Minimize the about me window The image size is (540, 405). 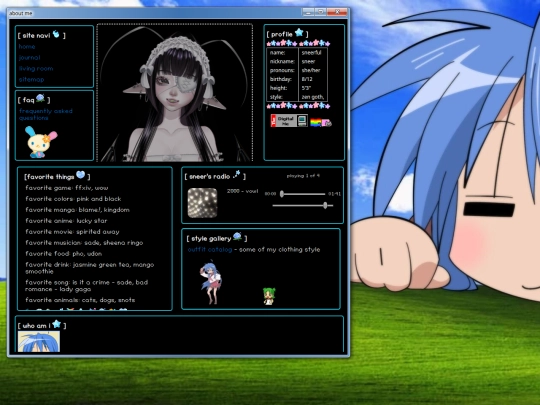[308, 12]
